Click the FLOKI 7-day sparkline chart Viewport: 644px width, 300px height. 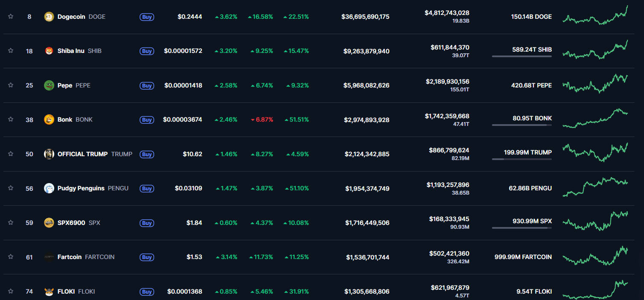pyautogui.click(x=595, y=290)
